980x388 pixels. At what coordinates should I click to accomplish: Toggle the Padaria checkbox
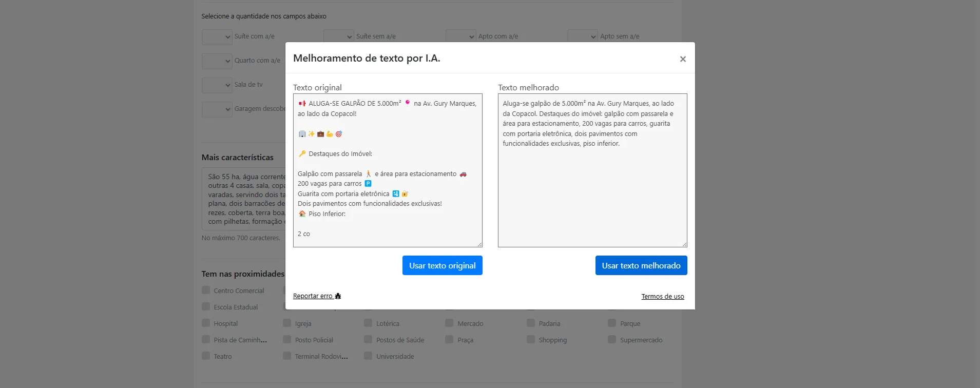point(531,323)
